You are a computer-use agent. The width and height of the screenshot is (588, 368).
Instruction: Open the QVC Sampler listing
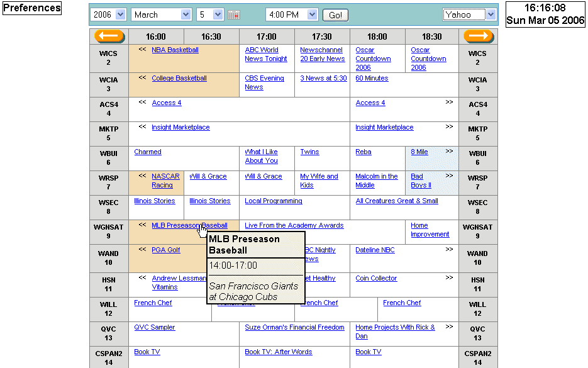click(155, 328)
